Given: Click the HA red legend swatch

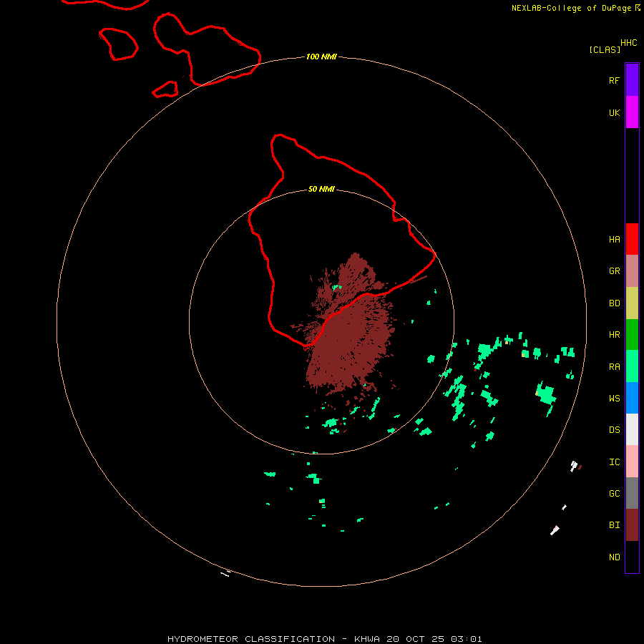Looking at the screenshot, I should [x=632, y=239].
